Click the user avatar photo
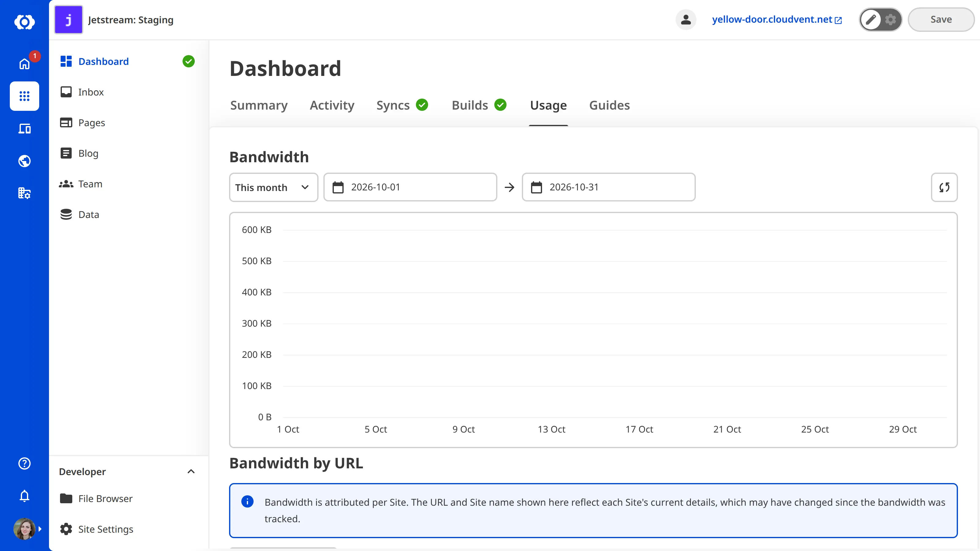Screen dimensions: 980x551 click(24, 529)
